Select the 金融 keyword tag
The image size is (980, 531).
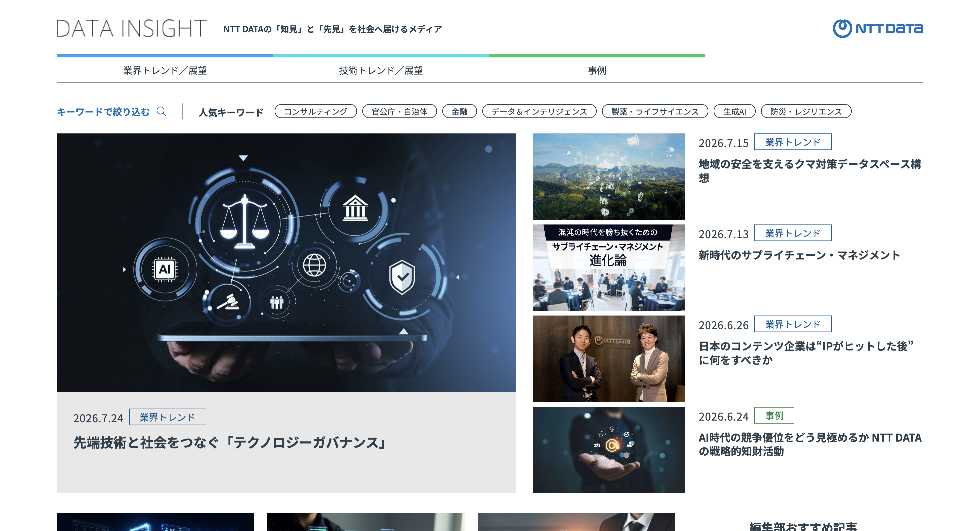[459, 111]
